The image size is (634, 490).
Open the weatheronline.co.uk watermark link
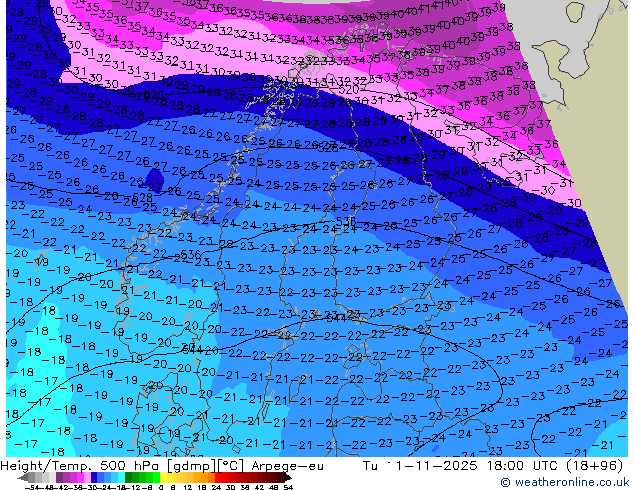pyautogui.click(x=571, y=481)
